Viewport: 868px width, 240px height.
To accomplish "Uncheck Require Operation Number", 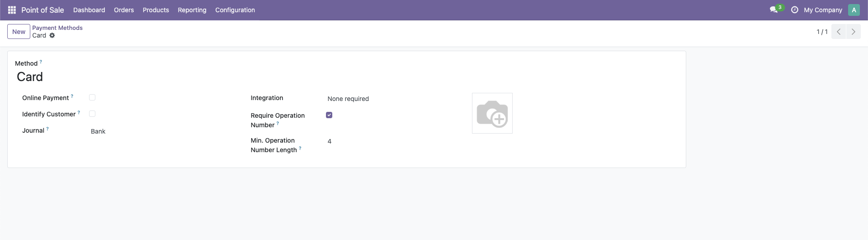I will (x=329, y=115).
